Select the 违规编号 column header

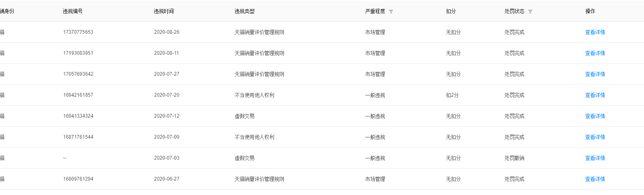(73, 12)
